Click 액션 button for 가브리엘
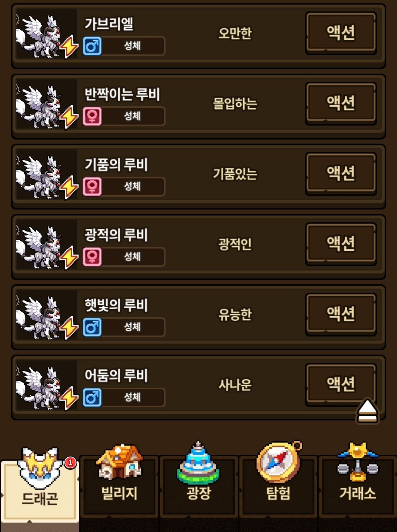This screenshot has width=397, height=532. click(341, 33)
